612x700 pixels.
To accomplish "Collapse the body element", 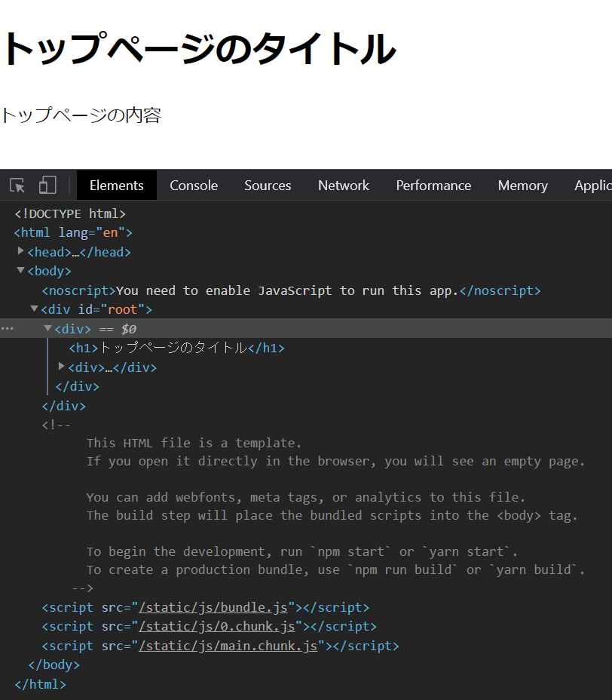I will pyautogui.click(x=20, y=270).
